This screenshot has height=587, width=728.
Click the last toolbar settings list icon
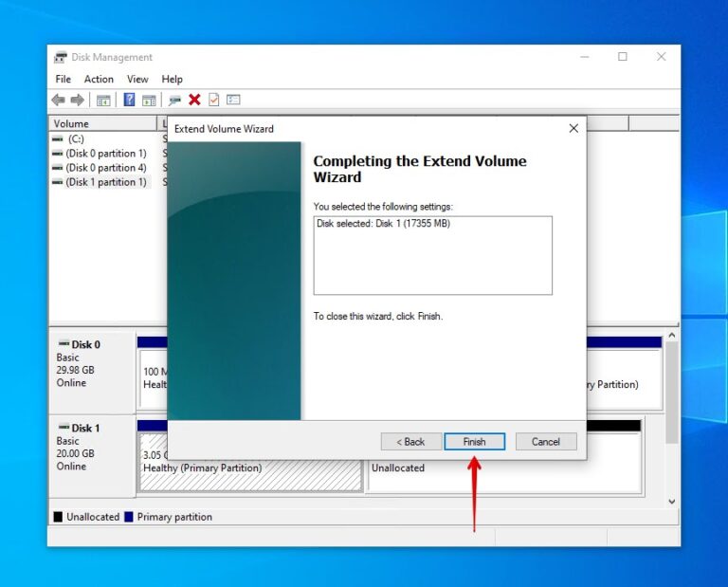point(233,100)
